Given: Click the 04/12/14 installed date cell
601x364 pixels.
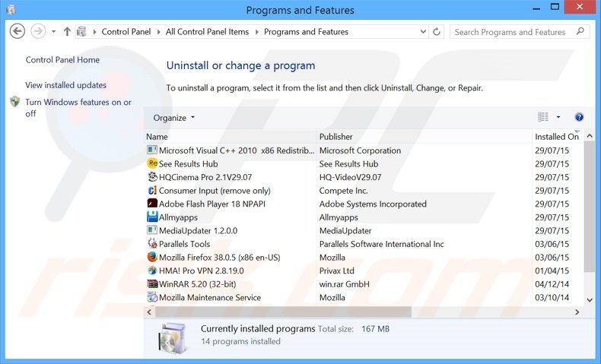Looking at the screenshot, I should click(x=552, y=284).
